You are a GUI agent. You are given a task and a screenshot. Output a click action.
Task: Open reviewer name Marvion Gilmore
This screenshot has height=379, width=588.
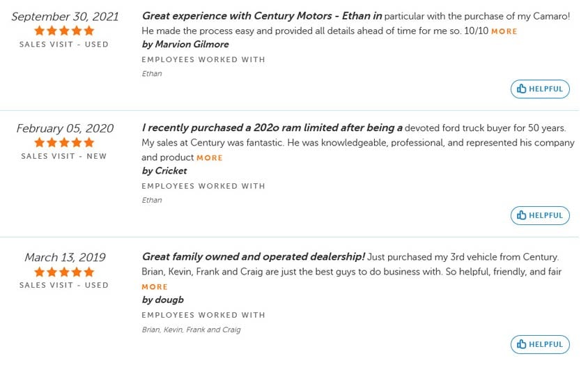pyautogui.click(x=185, y=44)
